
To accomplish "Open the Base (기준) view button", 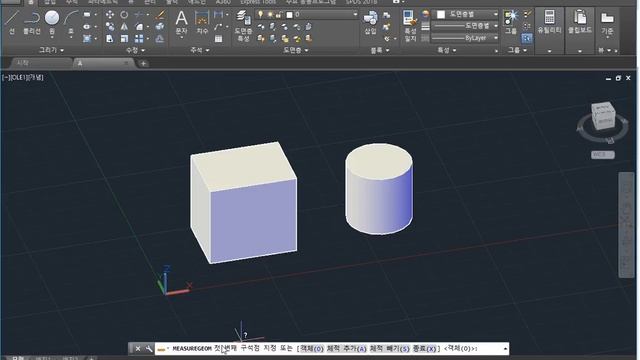I will pyautogui.click(x=607, y=24).
